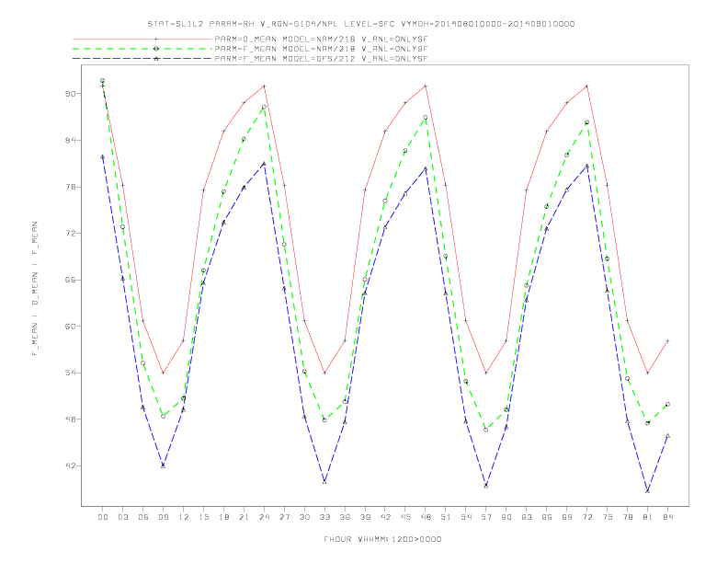
Task: Click x-axis hour label 45
Action: point(405,517)
